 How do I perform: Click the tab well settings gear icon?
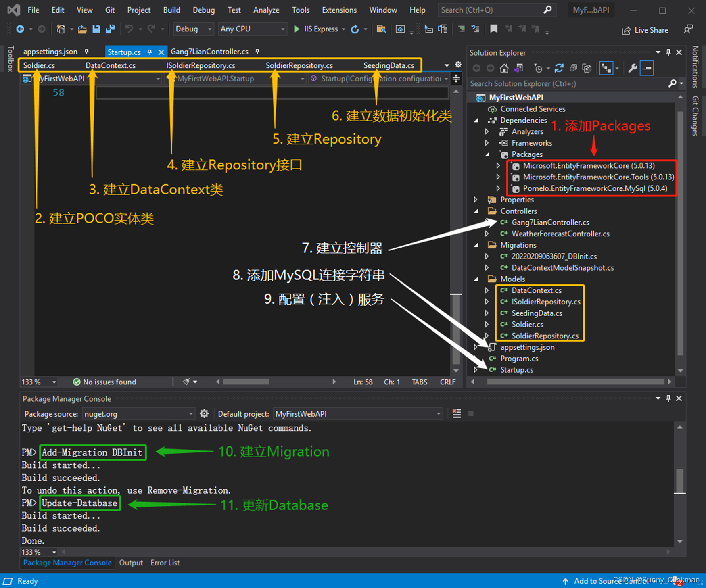pos(458,65)
